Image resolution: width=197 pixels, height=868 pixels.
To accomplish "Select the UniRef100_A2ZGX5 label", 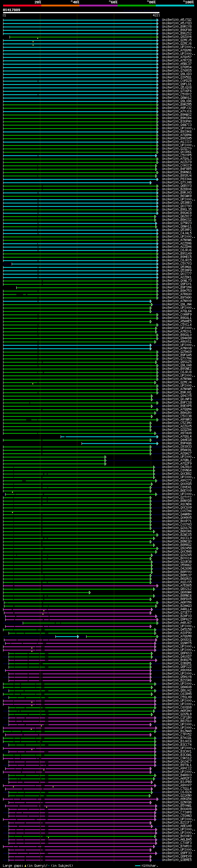I will click(x=177, y=426).
